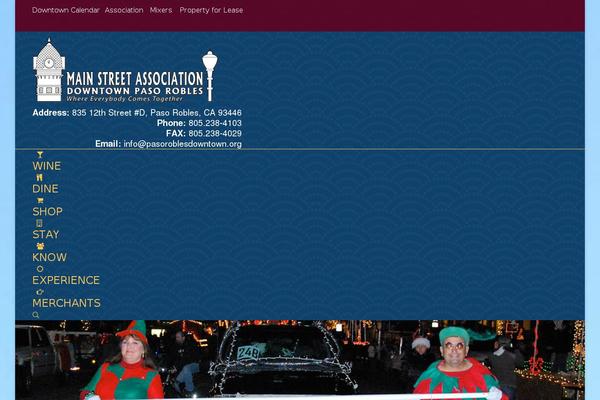Click the holiday parade elves banner image

(300, 360)
